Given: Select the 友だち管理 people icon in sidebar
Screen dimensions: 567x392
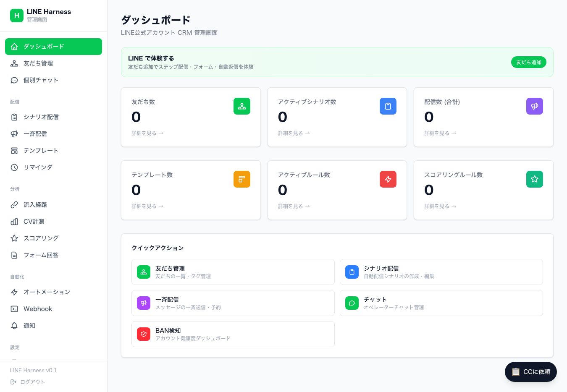Looking at the screenshot, I should coord(14,63).
